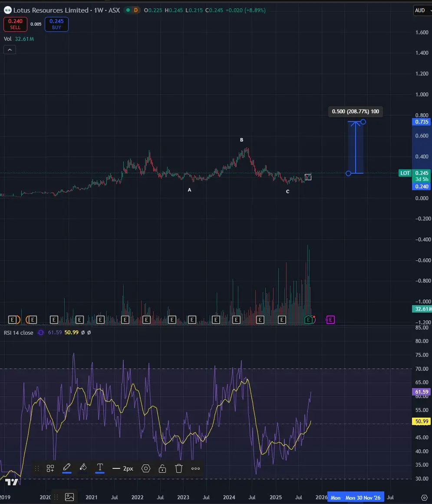Image resolution: width=432 pixels, height=504 pixels.
Task: Open the drawing settings hexagon icon
Action: (146, 468)
